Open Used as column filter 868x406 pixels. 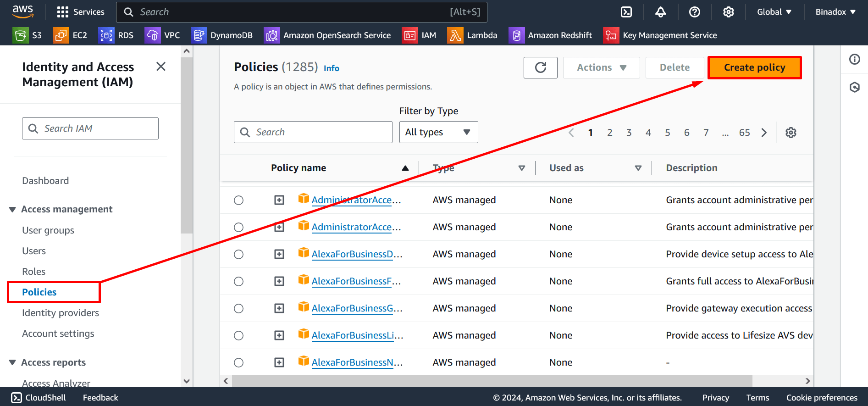(x=638, y=168)
